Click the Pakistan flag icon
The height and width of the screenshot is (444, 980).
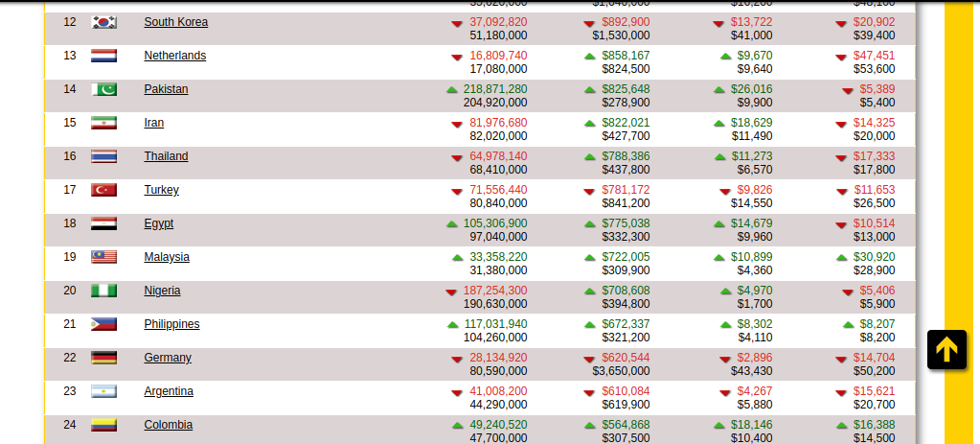click(103, 89)
